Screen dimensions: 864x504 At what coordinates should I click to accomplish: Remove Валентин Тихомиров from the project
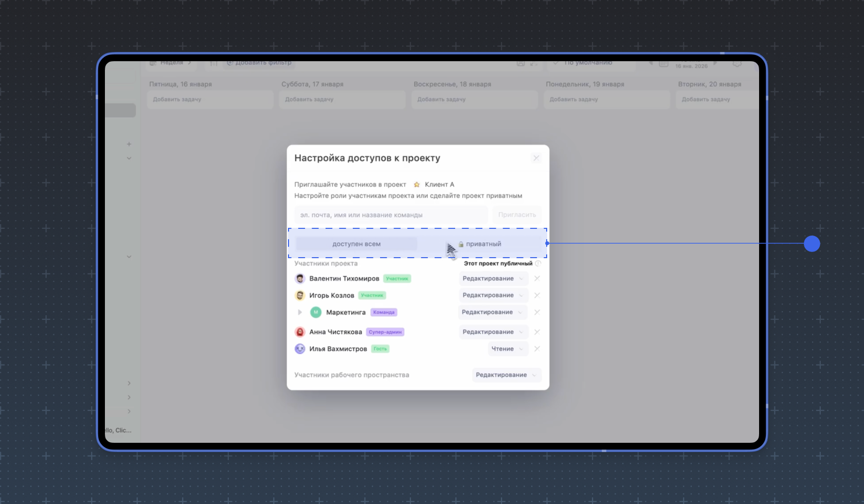536,278
